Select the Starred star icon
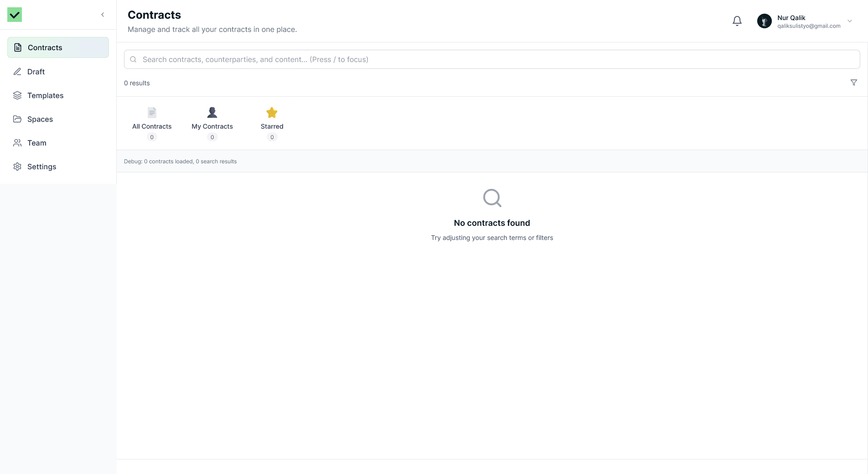This screenshot has width=868, height=474. click(x=272, y=113)
